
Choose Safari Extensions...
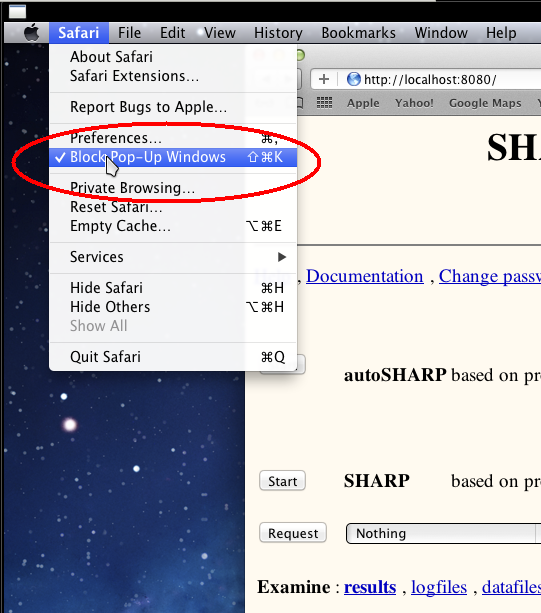pyautogui.click(x=173, y=76)
